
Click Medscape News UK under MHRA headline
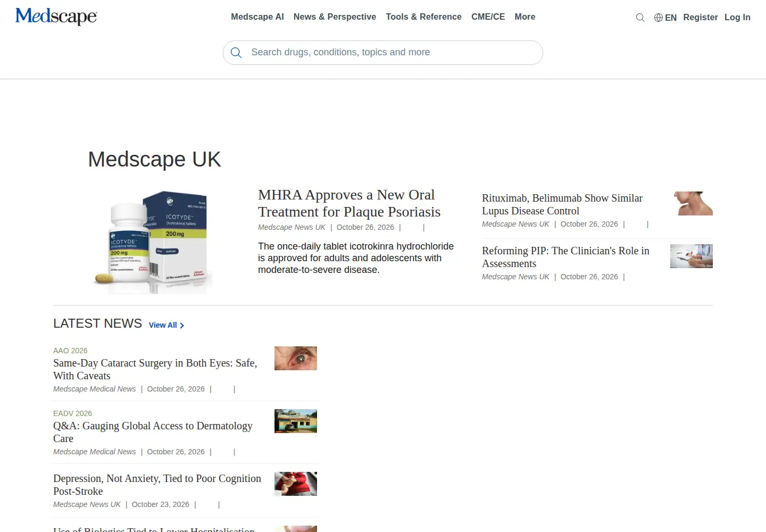point(292,227)
